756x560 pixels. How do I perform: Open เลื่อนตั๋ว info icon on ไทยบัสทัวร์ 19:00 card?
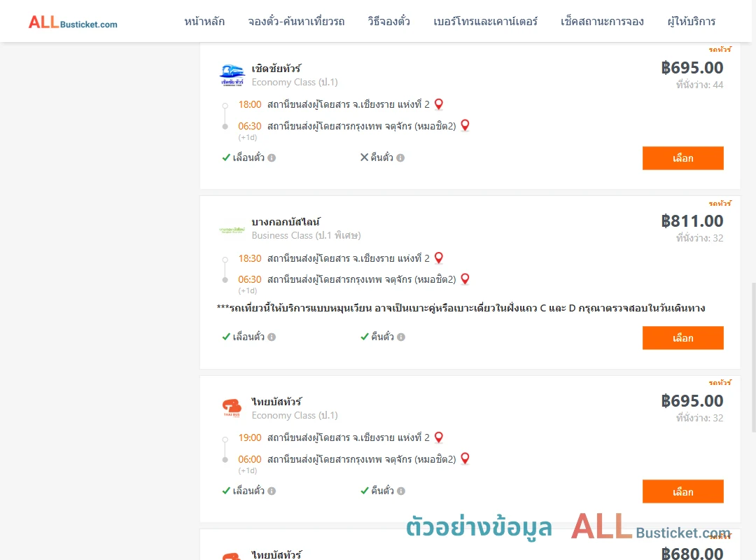point(272,491)
